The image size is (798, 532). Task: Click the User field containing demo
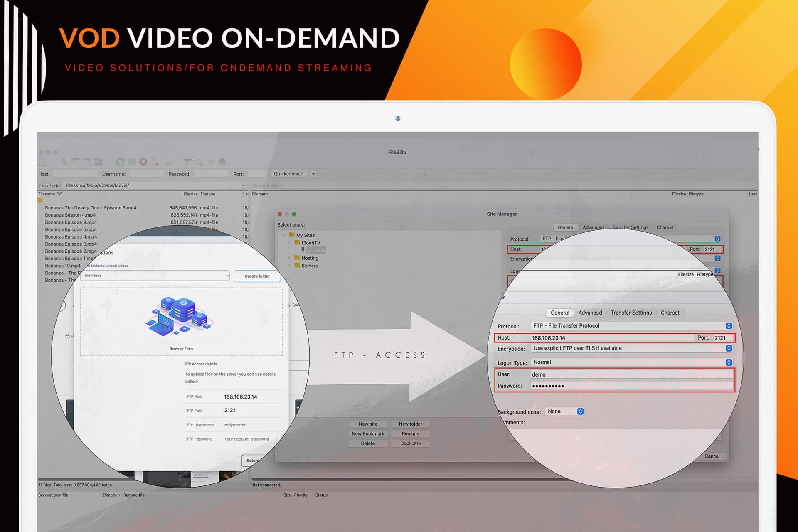[x=632, y=374]
